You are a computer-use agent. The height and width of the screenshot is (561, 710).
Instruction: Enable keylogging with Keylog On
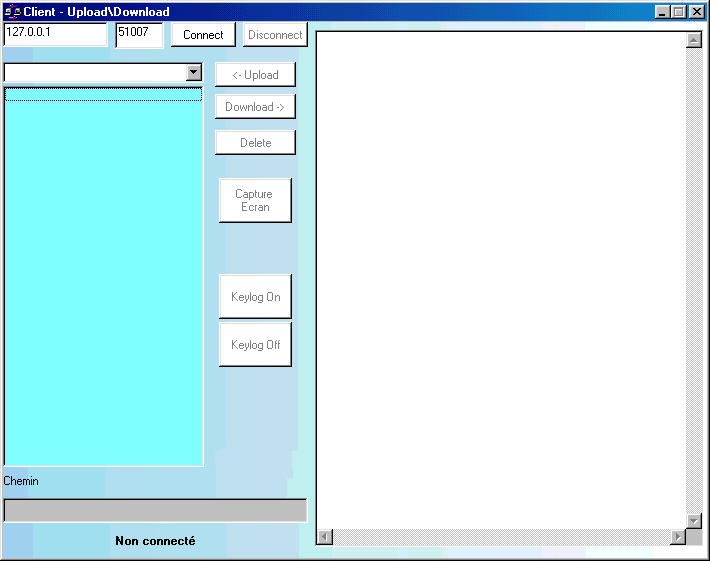tap(255, 297)
